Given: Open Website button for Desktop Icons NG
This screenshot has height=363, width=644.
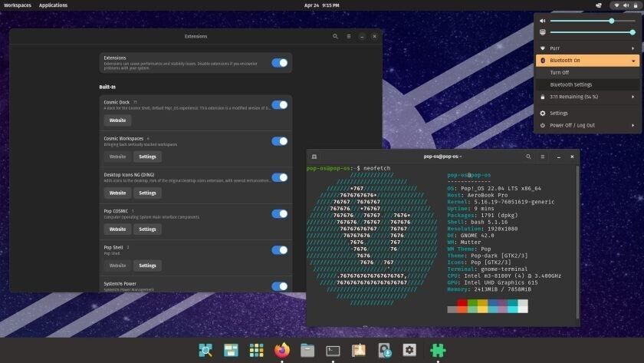Looking at the screenshot, I should [x=117, y=193].
